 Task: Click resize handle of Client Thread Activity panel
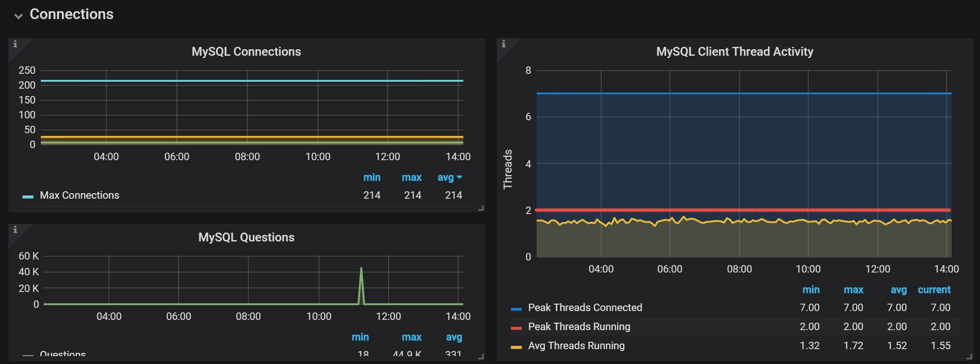pos(969,357)
